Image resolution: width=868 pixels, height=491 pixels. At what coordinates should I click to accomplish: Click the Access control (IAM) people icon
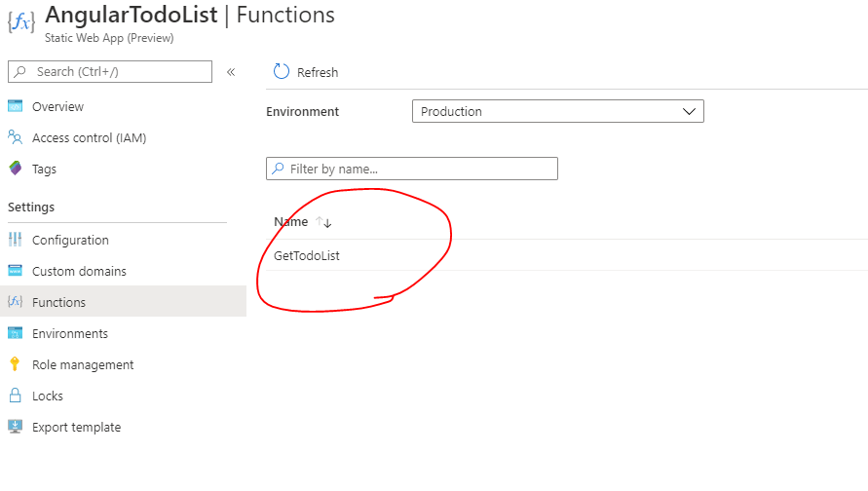coord(15,137)
